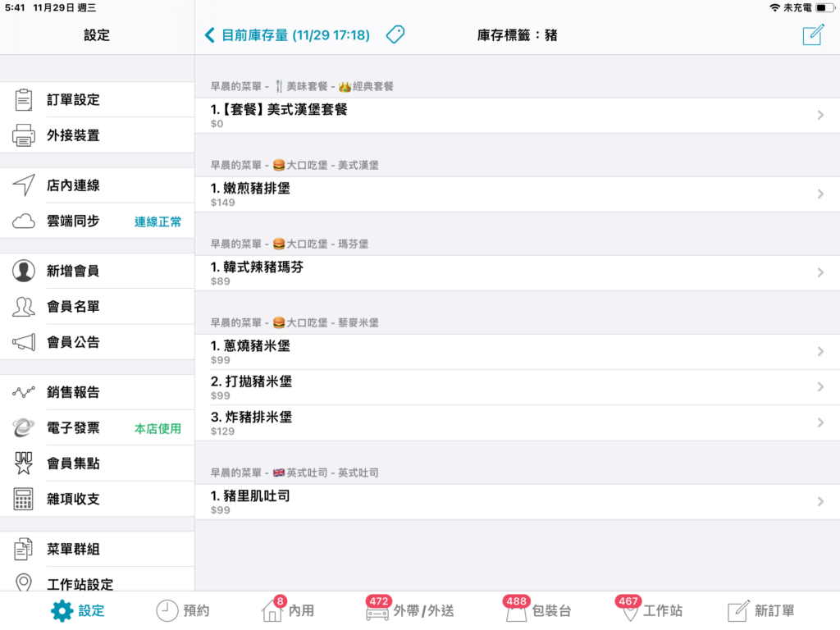The image size is (840, 630).
Task: Go back to 目前庫存量 list
Action: 288,35
